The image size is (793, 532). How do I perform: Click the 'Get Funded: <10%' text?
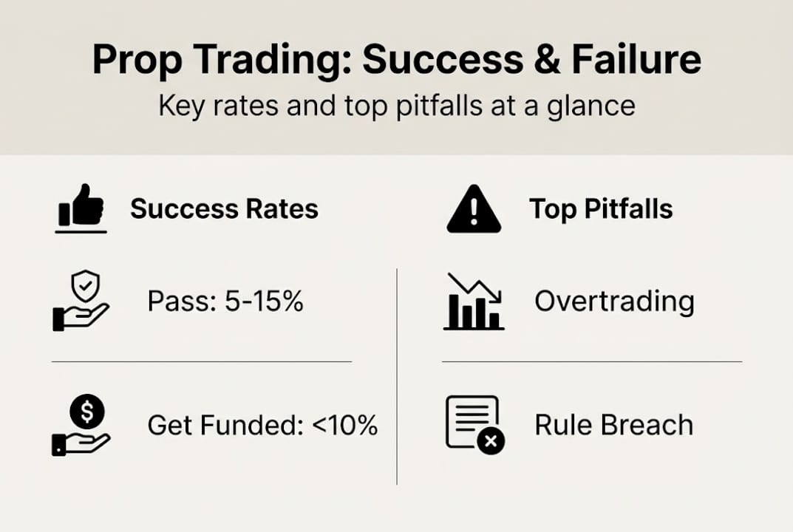point(262,425)
